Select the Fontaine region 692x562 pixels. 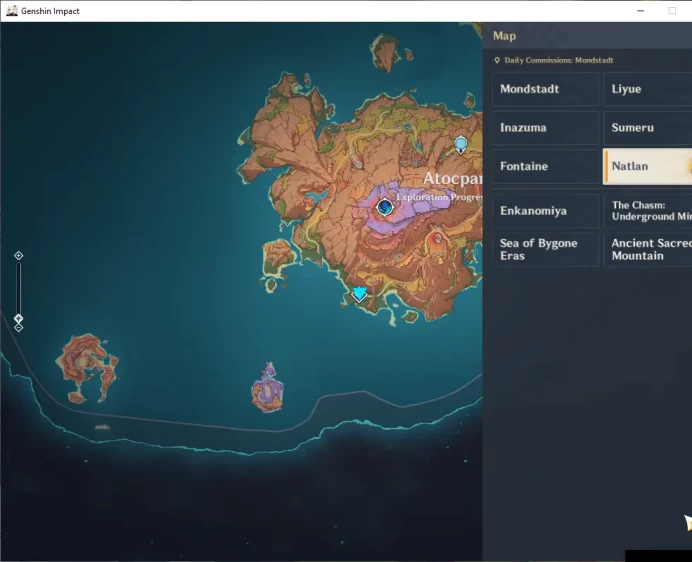click(545, 166)
